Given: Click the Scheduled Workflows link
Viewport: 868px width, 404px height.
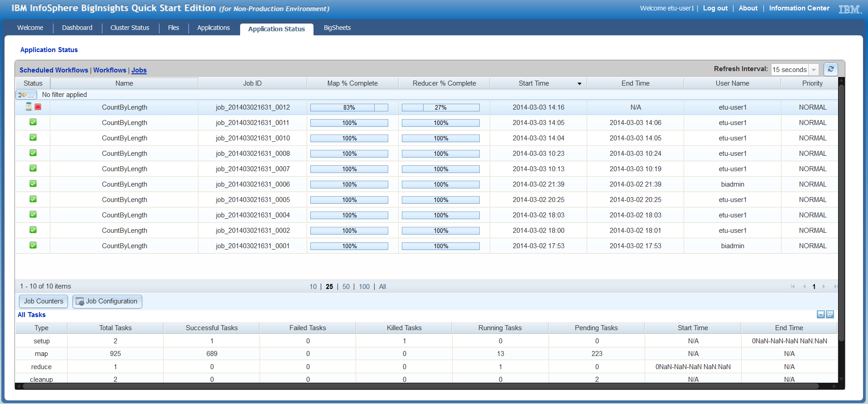Looking at the screenshot, I should (x=54, y=70).
